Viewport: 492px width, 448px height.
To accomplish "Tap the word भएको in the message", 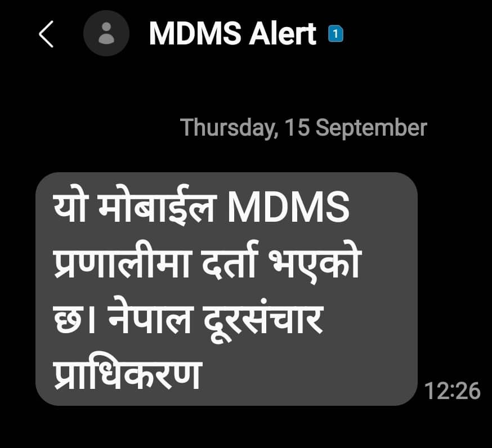I will pyautogui.click(x=315, y=262).
